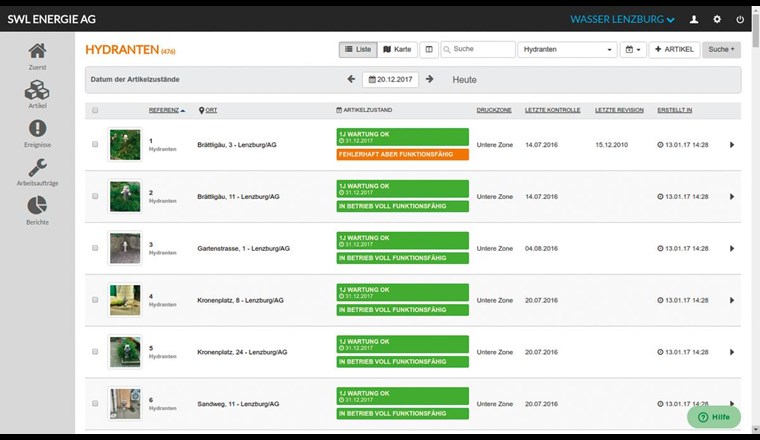The width and height of the screenshot is (760, 440).
Task: Open Artikel cubes icon in sidebar
Action: pos(37,91)
